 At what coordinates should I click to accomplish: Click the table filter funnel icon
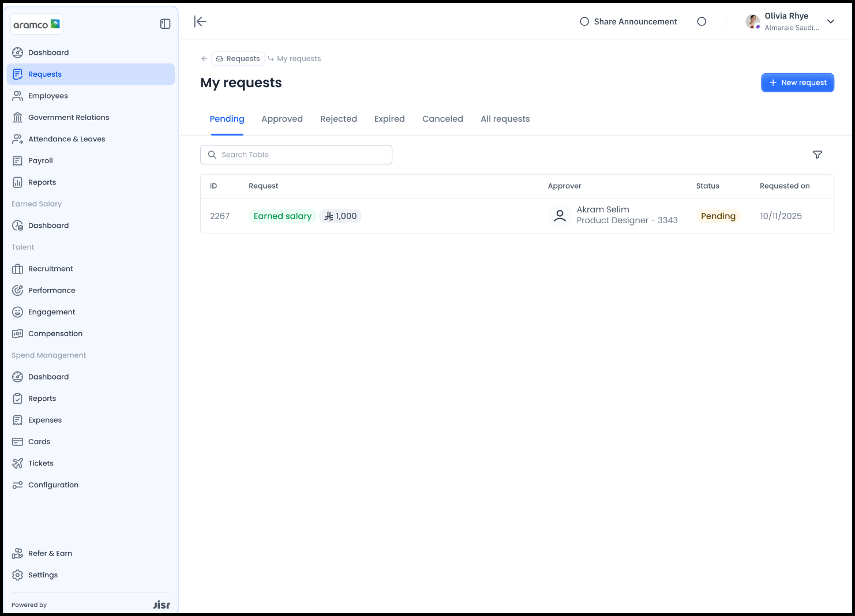[817, 155]
